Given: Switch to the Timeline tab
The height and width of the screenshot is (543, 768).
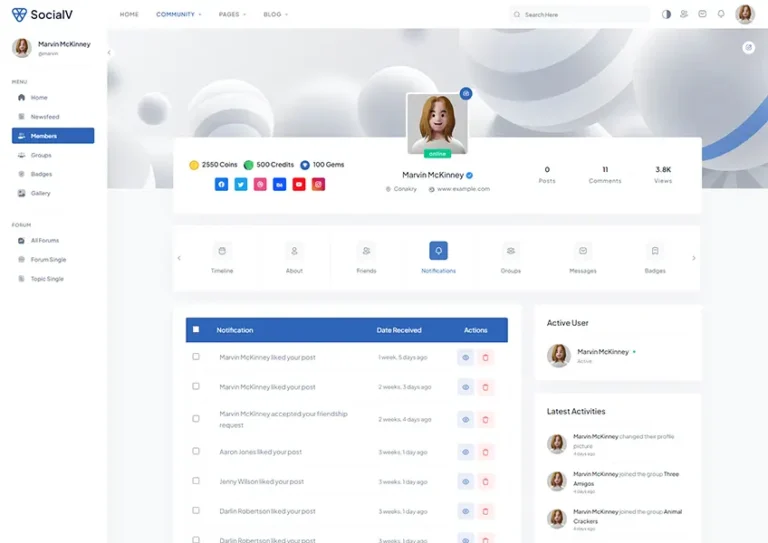Looking at the screenshot, I should [x=222, y=258].
